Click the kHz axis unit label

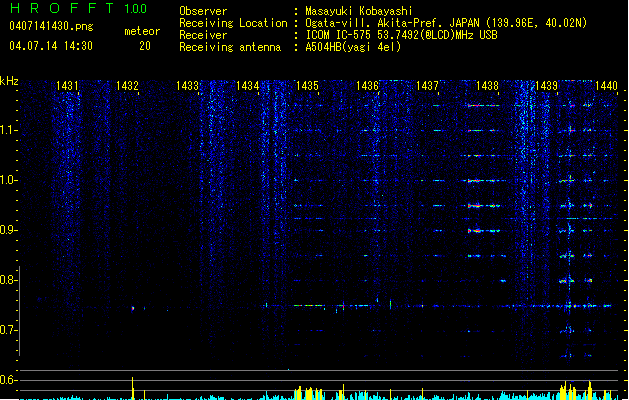[9, 81]
